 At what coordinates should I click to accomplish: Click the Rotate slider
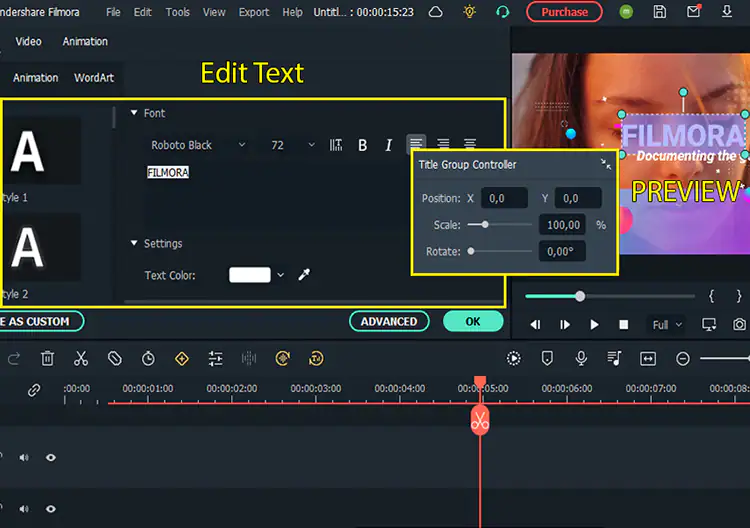499,251
